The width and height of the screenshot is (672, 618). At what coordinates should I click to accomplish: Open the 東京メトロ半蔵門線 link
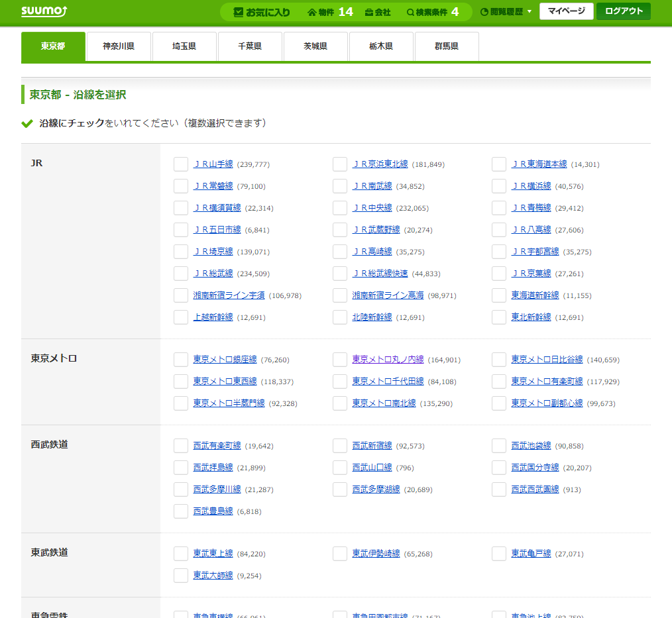point(229,403)
